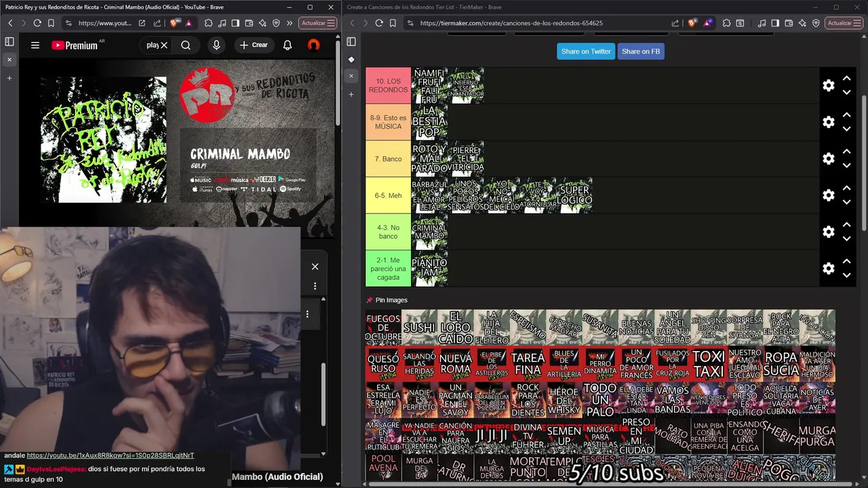Click the yellow 7. Banco tier label

coord(389,159)
